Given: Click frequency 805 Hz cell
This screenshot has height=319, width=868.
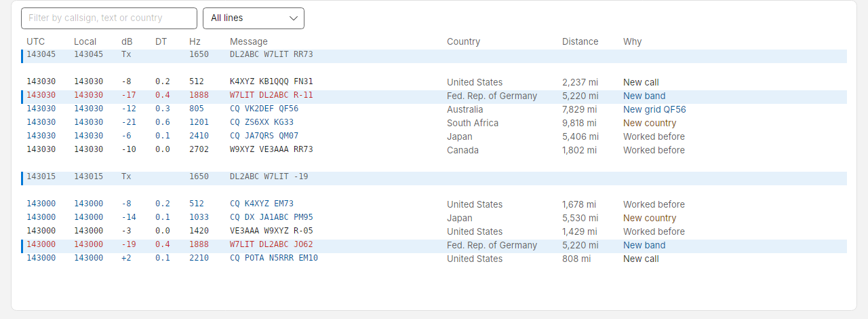Looking at the screenshot, I should point(197,109).
